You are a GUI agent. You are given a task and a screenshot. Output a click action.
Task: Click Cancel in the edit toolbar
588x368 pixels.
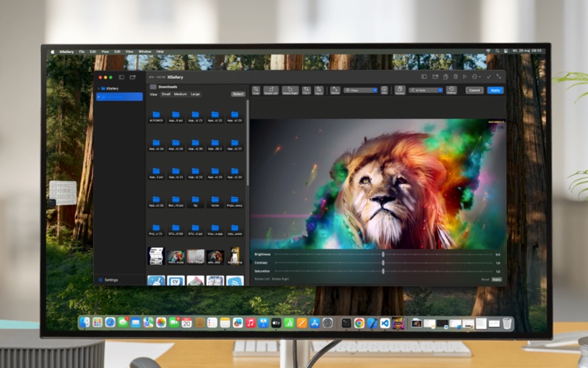coord(474,90)
